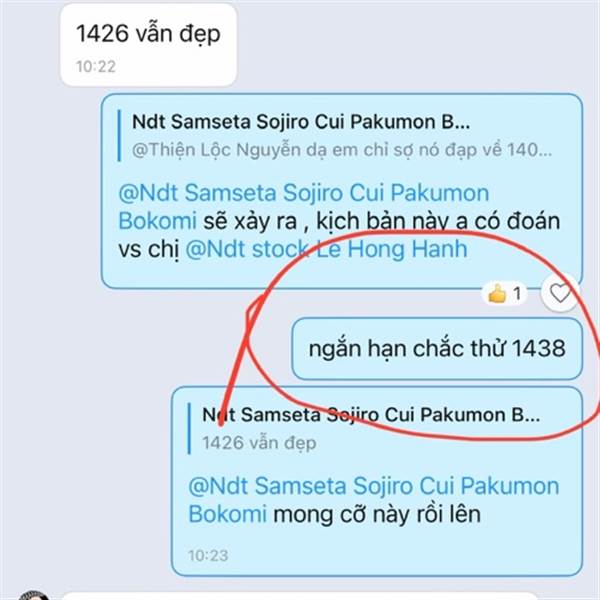Tap the 10:23 timestamp
This screenshot has width=600, height=600.
[x=208, y=556]
